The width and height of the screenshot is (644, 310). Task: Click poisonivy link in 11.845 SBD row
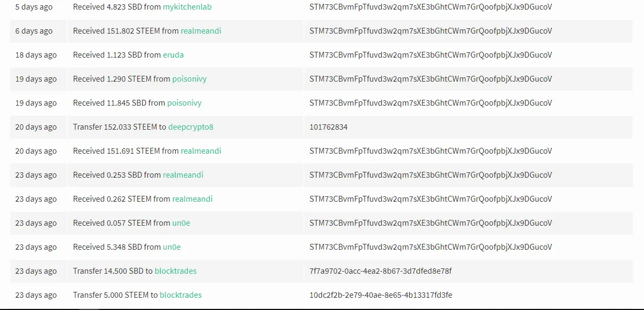pos(184,103)
